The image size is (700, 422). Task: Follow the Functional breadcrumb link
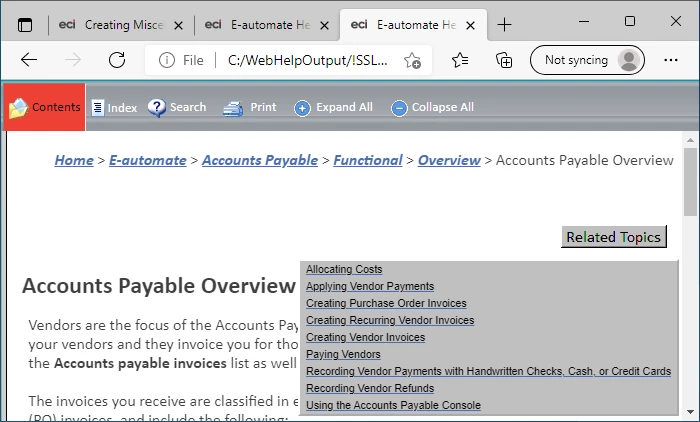click(x=368, y=160)
